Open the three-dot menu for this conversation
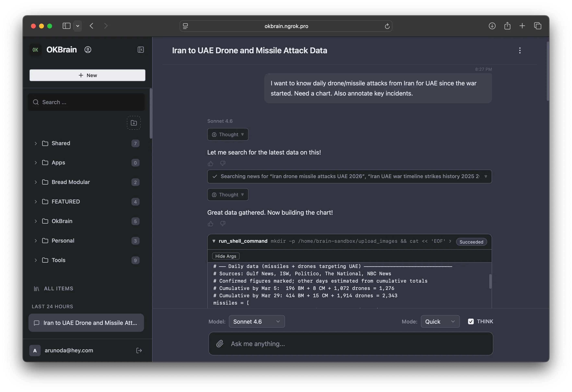 pyautogui.click(x=520, y=50)
